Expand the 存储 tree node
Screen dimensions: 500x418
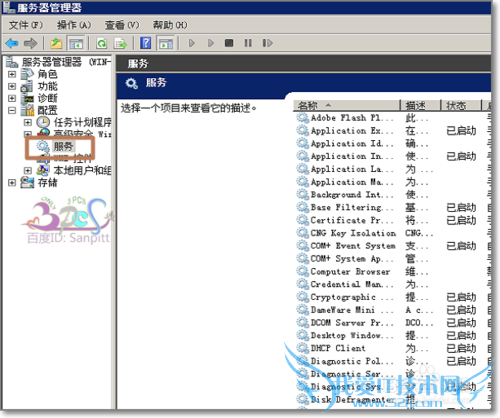click(12, 183)
